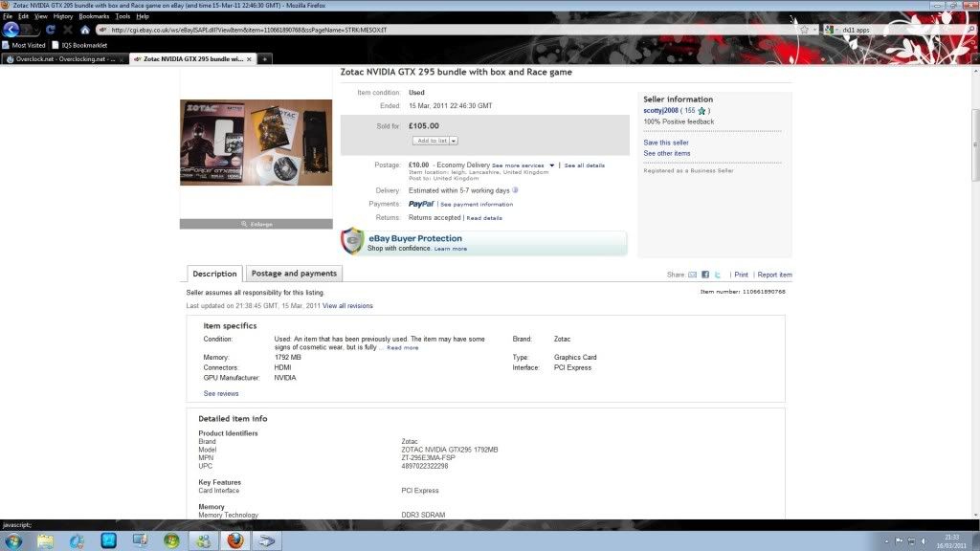Open the File menu

(x=8, y=16)
